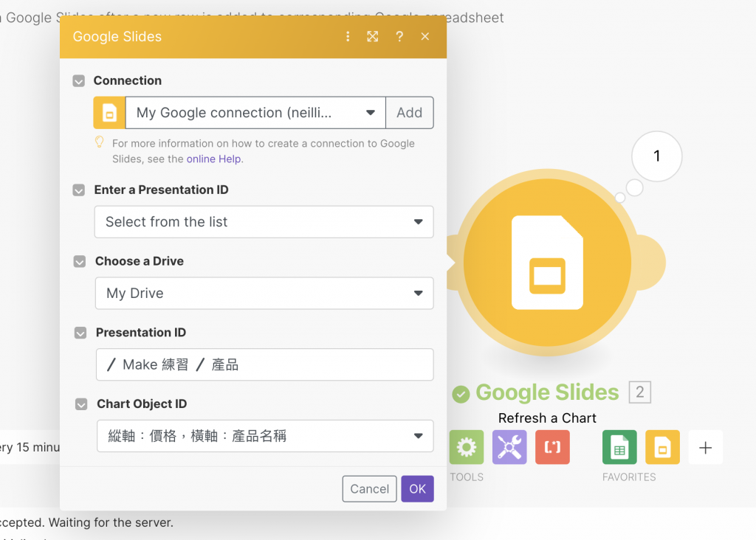756x540 pixels.
Task: Click the bubble showing number 1
Action: point(656,156)
